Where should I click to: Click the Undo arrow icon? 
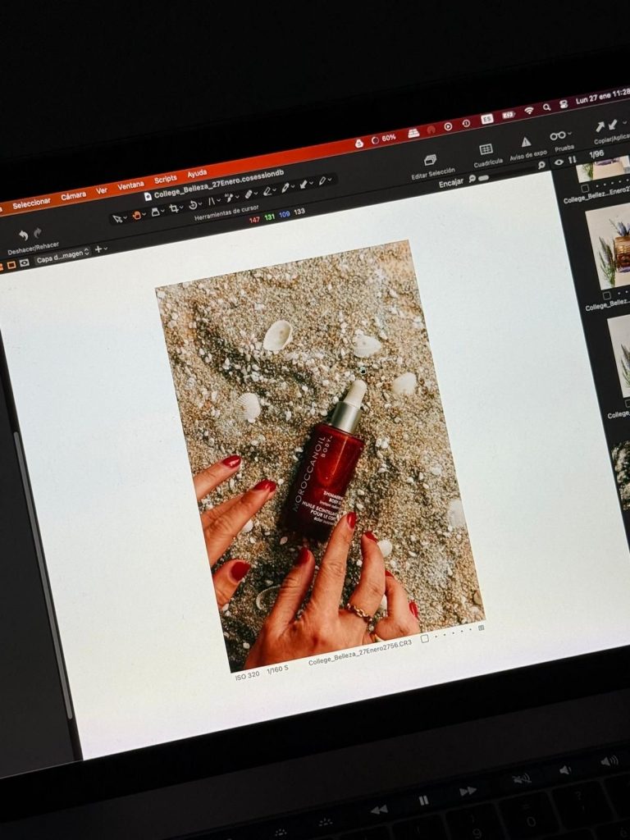23,235
